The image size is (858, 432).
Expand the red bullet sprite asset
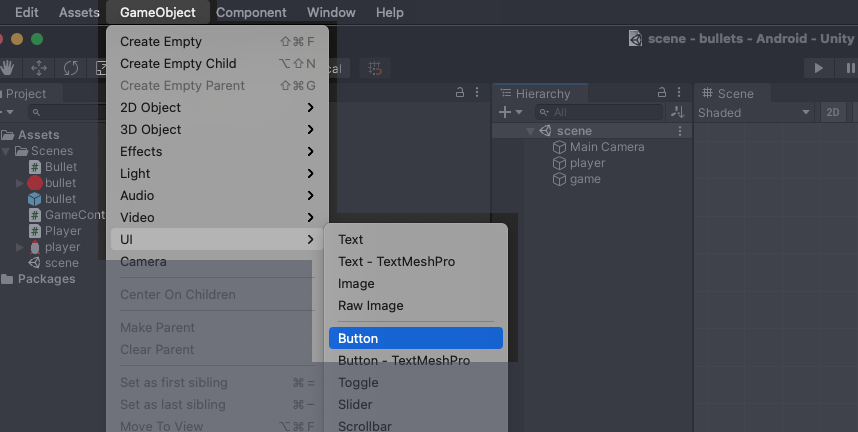[20, 183]
